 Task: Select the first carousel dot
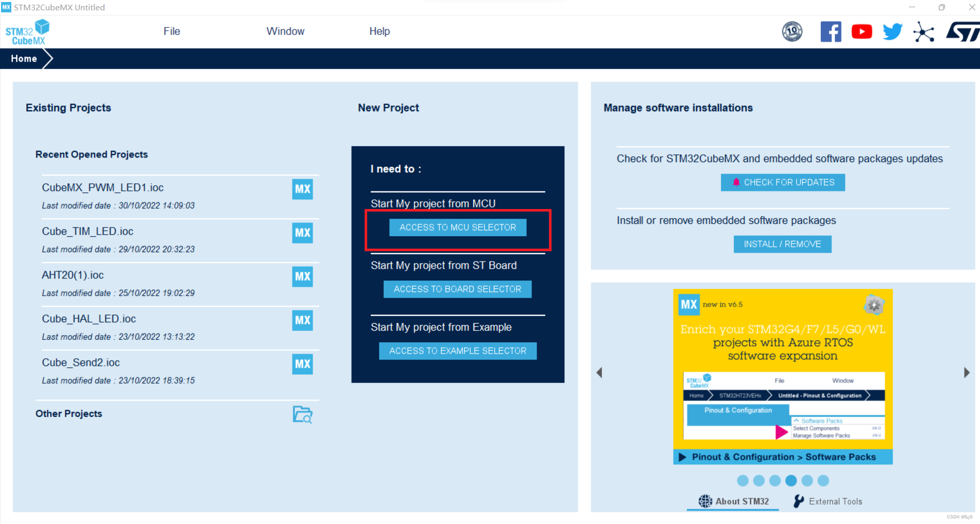coord(743,481)
